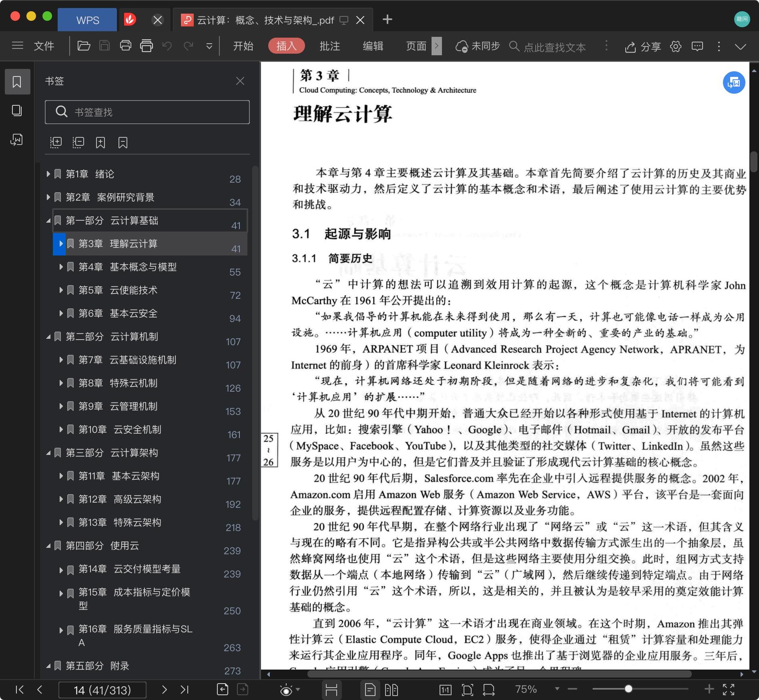The image size is (759, 700).
Task: Toggle continuous scrolling mode
Action: coord(331,689)
